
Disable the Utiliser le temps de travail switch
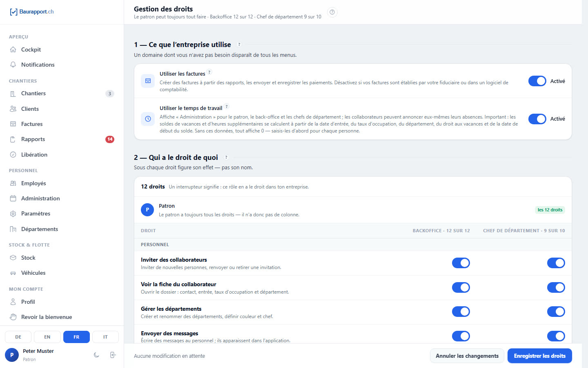(x=537, y=119)
